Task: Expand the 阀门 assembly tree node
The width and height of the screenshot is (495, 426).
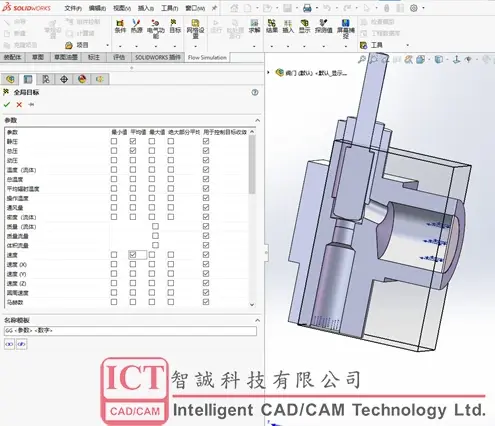Action: click(x=269, y=72)
